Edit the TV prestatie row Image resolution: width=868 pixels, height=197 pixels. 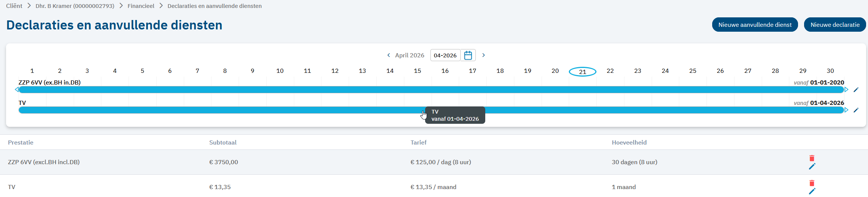tap(812, 191)
